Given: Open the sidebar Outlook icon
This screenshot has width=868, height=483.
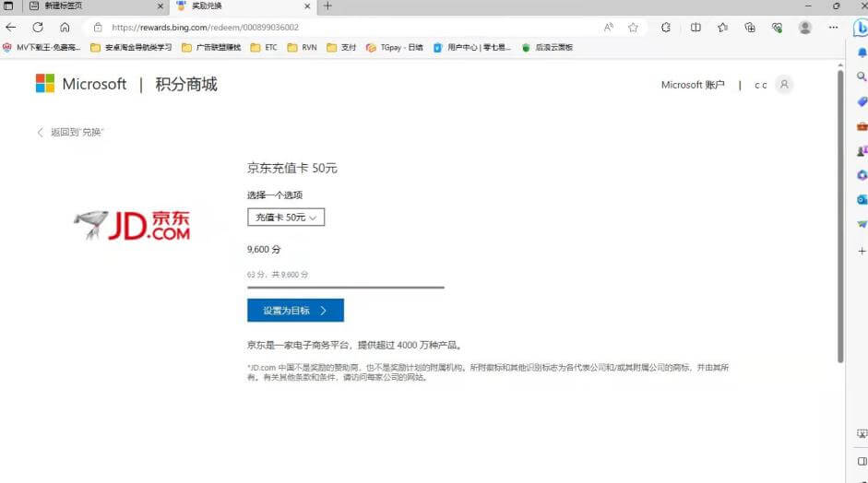Looking at the screenshot, I should pyautogui.click(x=862, y=199).
